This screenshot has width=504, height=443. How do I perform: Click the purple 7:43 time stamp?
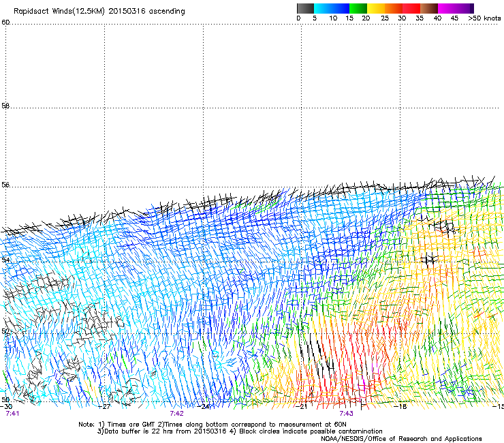[347, 414]
